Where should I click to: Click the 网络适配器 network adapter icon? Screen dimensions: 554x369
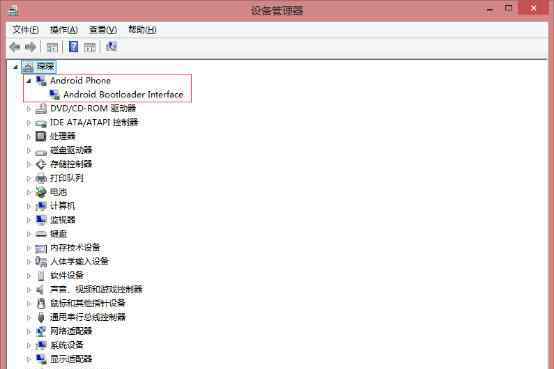tap(41, 331)
